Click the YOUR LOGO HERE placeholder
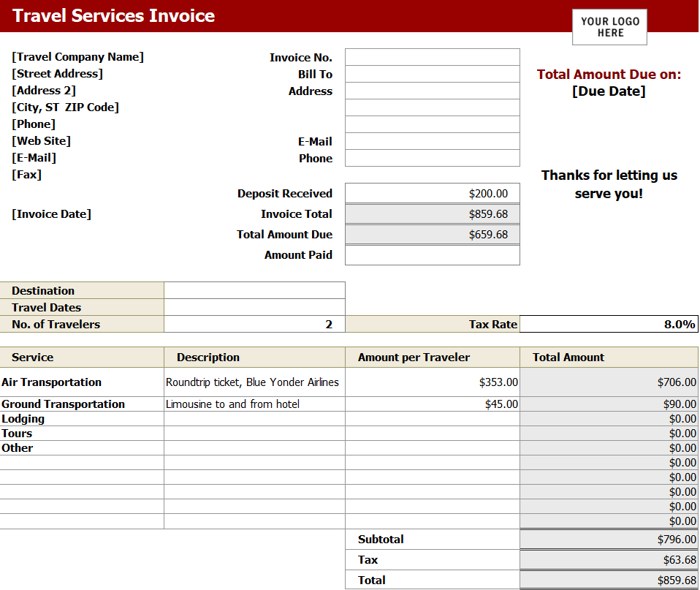700x590 pixels. click(x=609, y=27)
